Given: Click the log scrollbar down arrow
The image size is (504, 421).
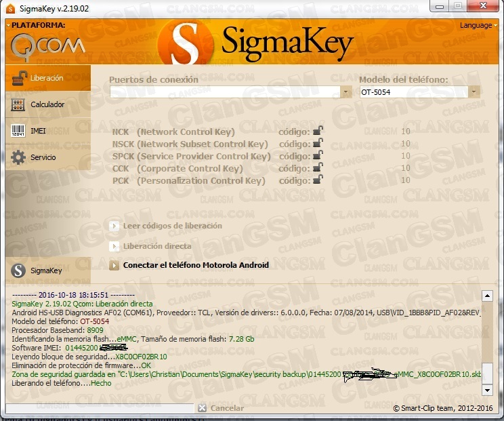Looking at the screenshot, I should [487, 390].
